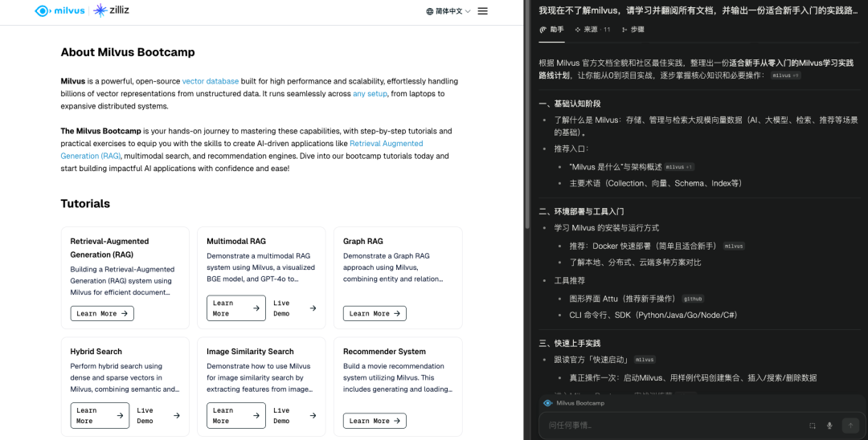Click the "Multimodal RAG" card title

point(236,241)
